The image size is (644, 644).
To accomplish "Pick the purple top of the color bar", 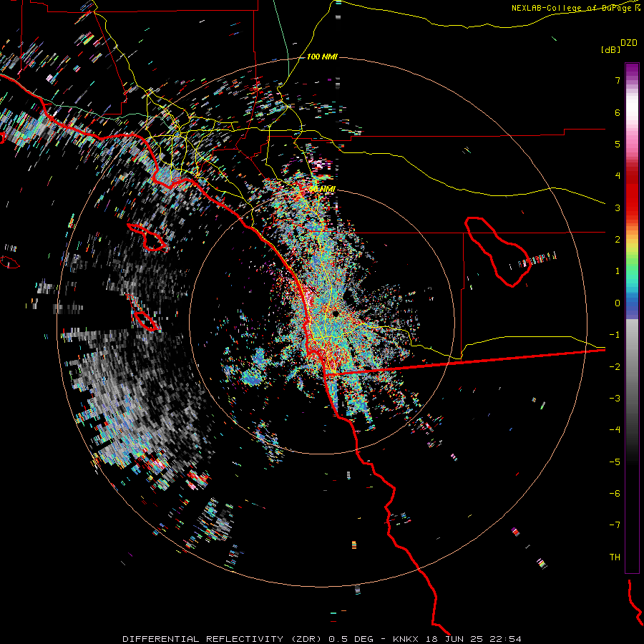I will pos(632,70).
